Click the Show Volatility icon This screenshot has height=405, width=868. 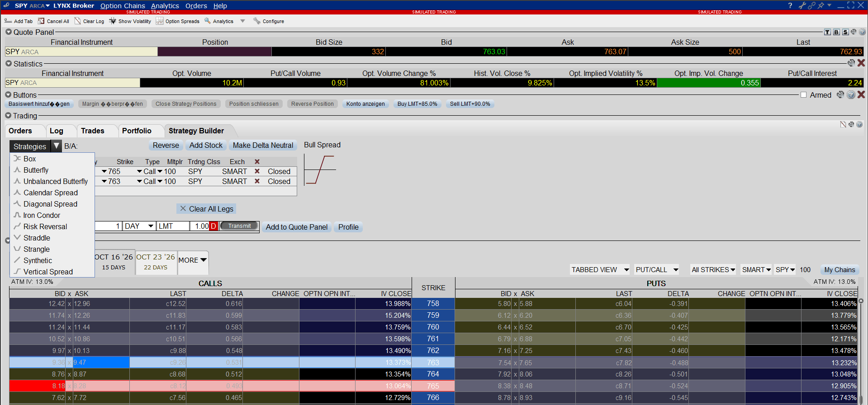click(x=113, y=21)
